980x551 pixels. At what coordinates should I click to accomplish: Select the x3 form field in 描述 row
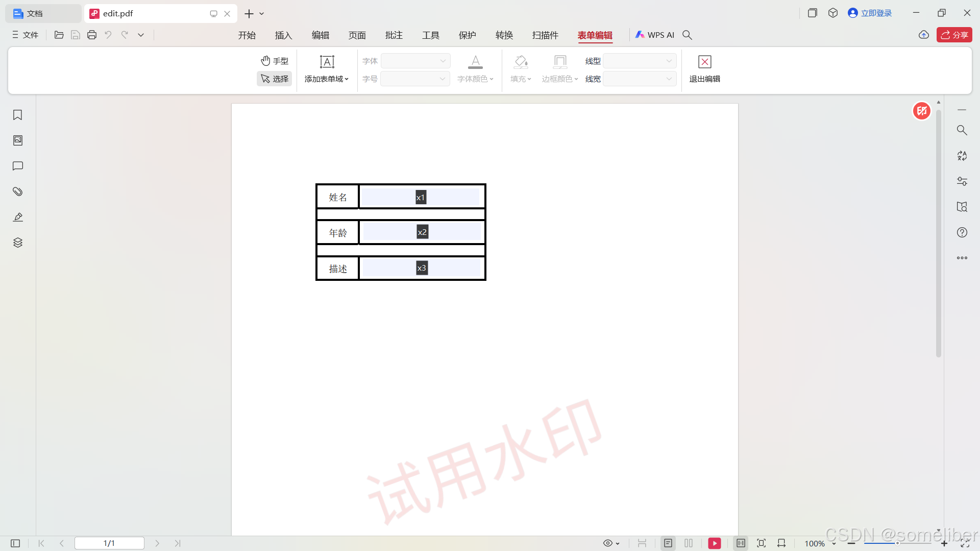[422, 268]
